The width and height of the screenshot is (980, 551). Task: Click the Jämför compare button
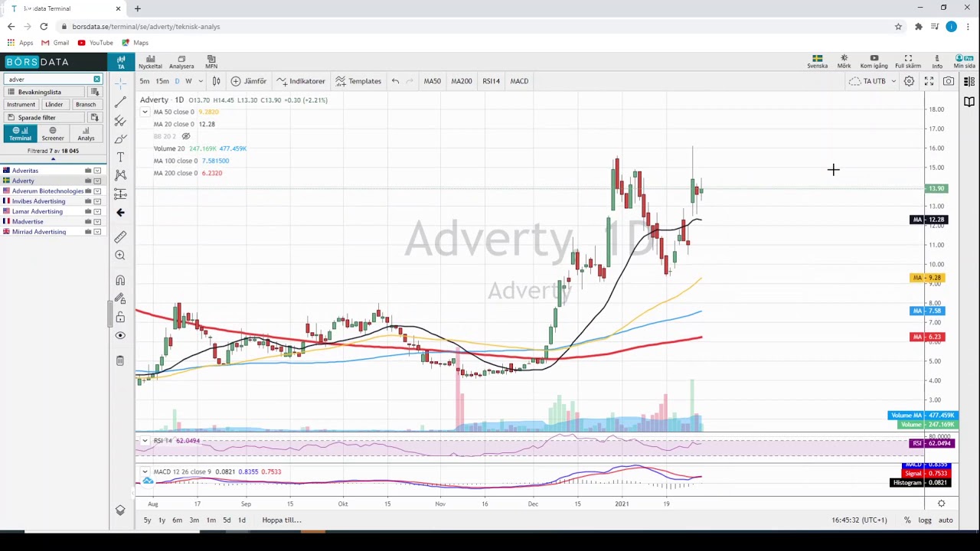[249, 81]
